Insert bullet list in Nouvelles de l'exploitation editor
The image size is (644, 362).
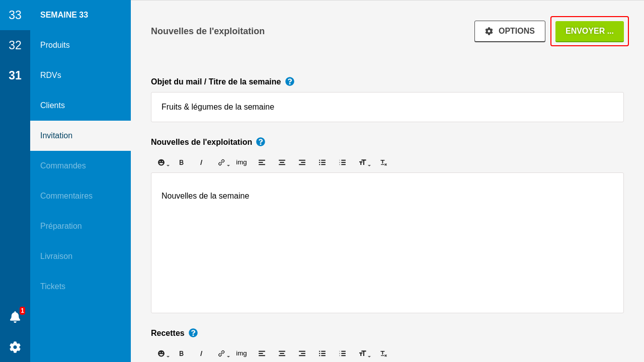pyautogui.click(x=322, y=162)
